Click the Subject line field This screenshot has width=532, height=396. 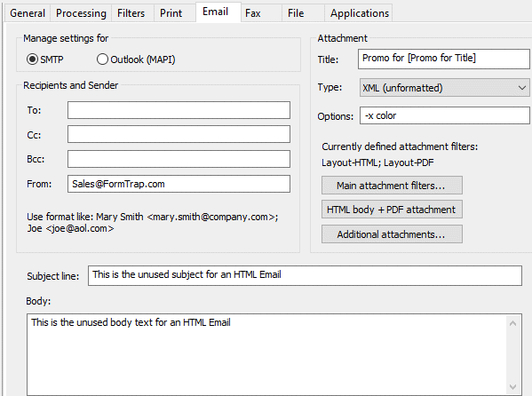click(x=305, y=275)
